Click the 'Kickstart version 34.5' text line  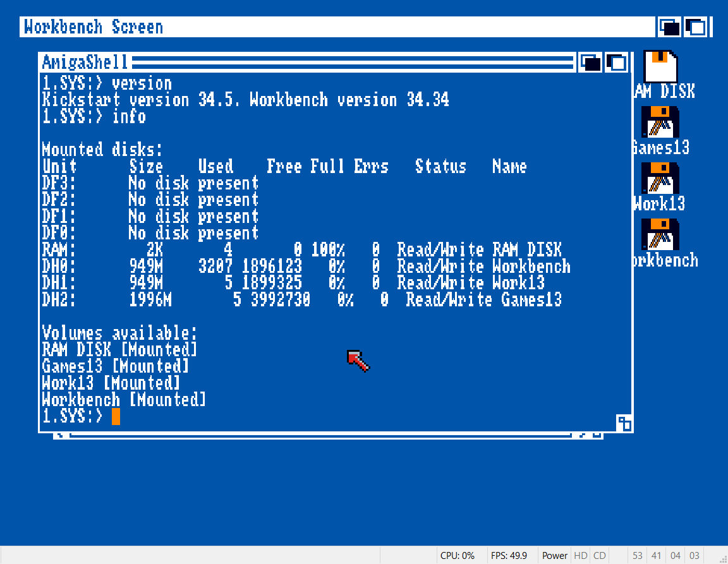pyautogui.click(x=245, y=100)
